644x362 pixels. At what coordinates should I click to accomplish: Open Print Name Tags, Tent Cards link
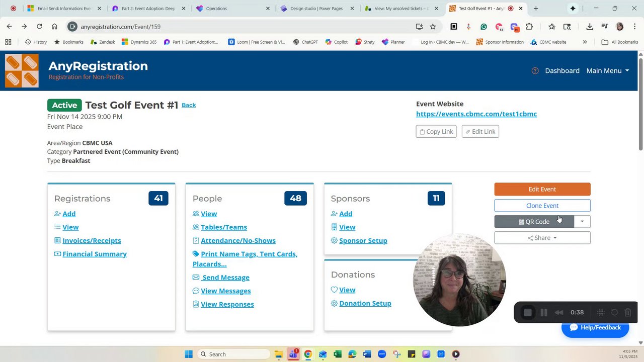click(x=245, y=259)
